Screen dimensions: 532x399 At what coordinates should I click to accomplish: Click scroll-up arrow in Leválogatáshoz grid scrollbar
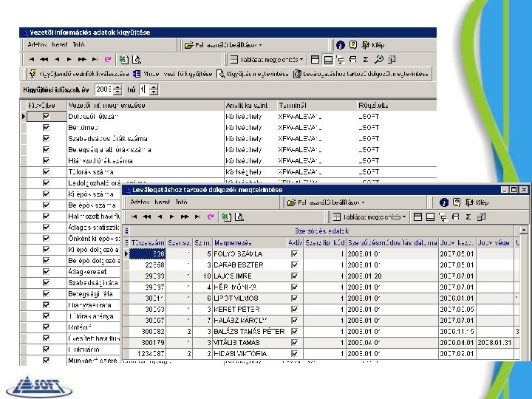point(524,231)
